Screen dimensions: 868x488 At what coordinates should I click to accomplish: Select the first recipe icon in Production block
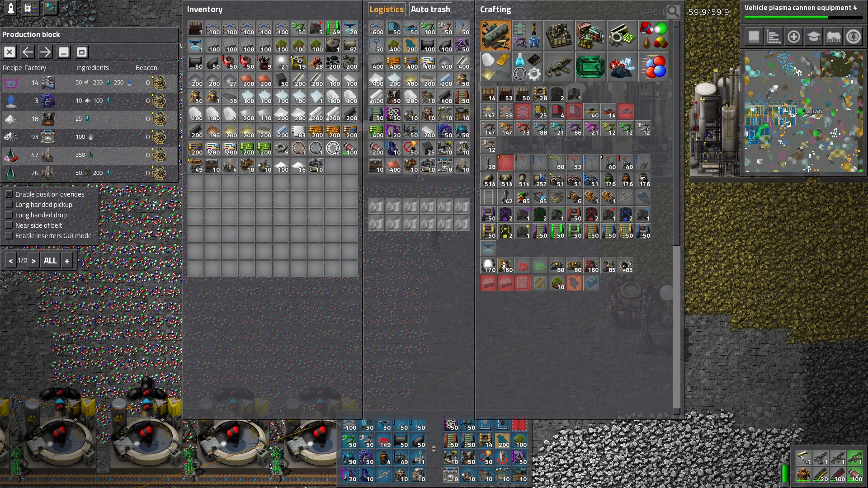point(11,83)
